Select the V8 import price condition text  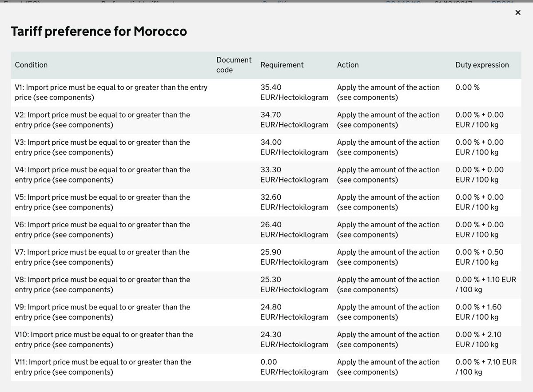pyautogui.click(x=102, y=285)
